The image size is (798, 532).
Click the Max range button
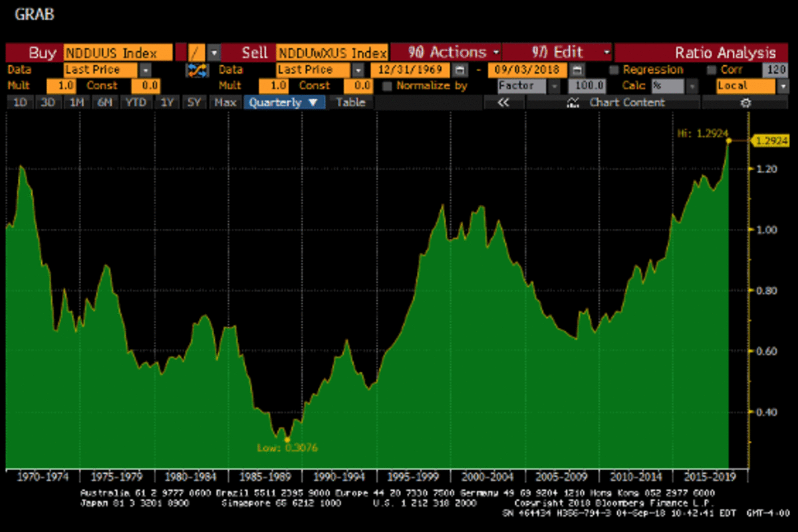pos(225,102)
